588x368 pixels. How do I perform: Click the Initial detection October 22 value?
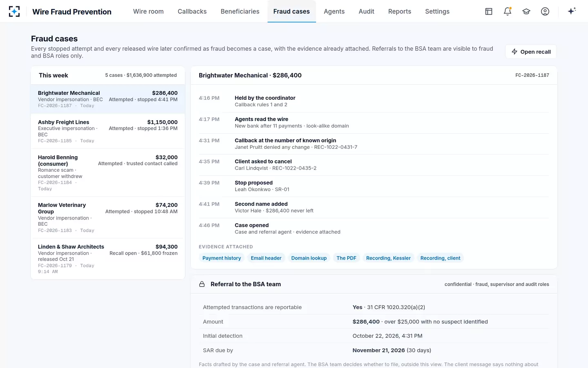388,336
